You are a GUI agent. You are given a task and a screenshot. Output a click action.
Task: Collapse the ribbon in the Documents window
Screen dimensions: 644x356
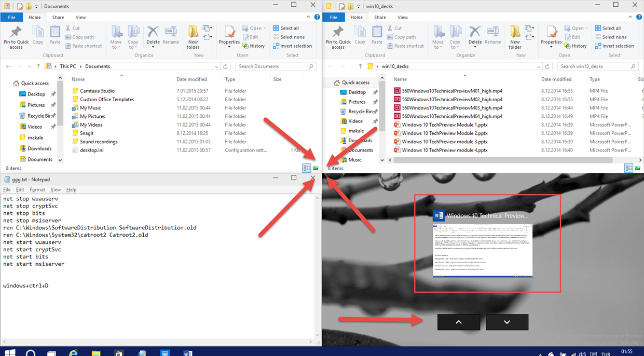[309, 17]
